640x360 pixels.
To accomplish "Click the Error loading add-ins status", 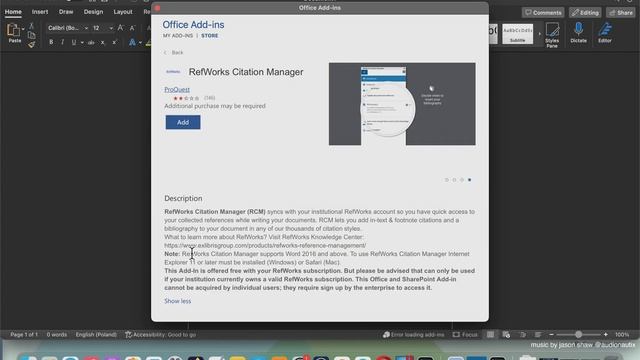I will [x=413, y=335].
